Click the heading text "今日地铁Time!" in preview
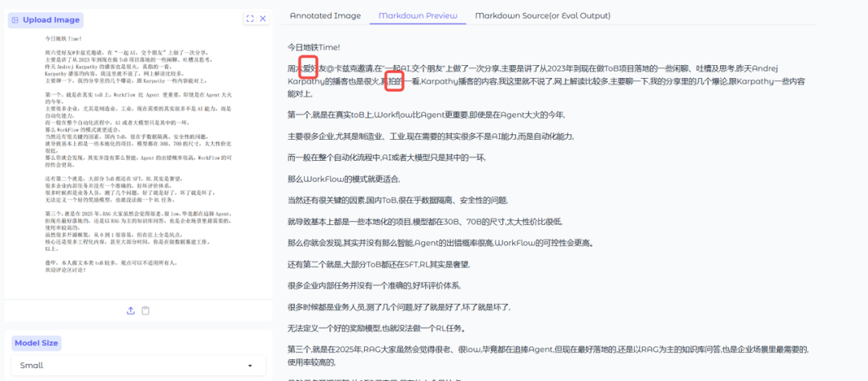868x381 pixels. pos(314,47)
